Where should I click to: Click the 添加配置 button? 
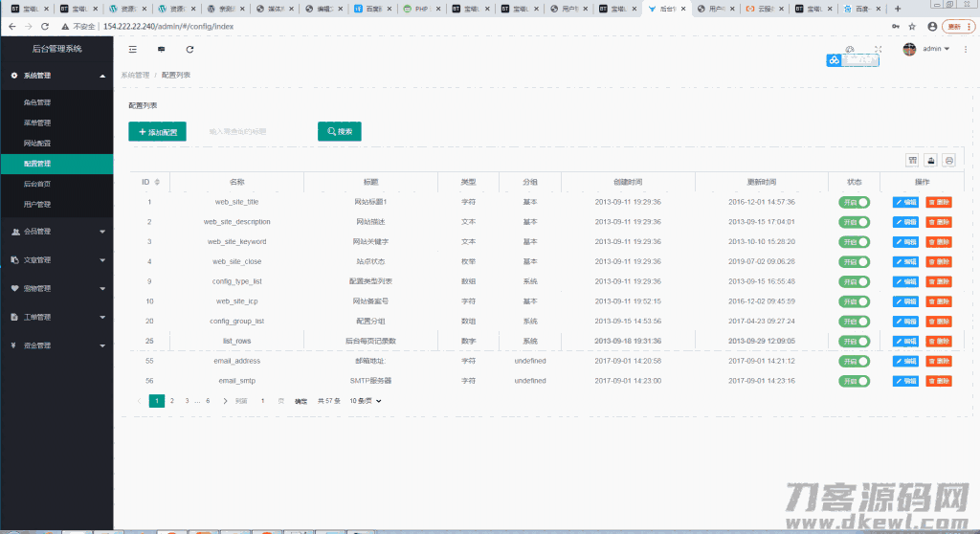[x=157, y=132]
